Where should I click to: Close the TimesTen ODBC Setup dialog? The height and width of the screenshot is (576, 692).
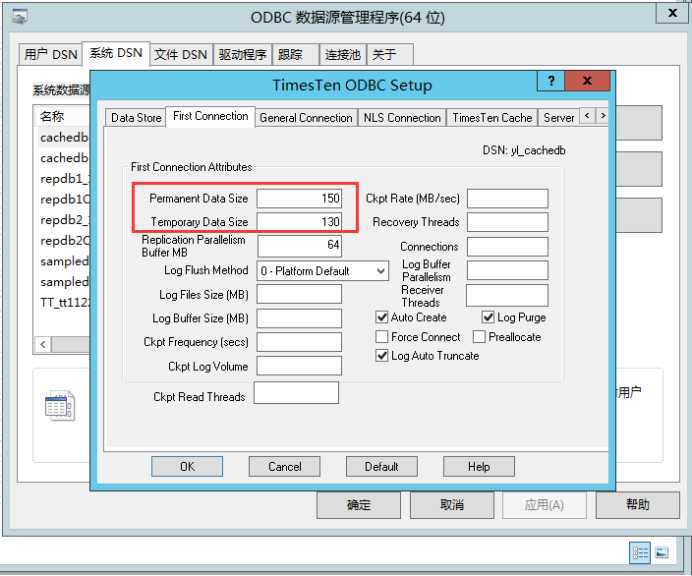click(587, 81)
